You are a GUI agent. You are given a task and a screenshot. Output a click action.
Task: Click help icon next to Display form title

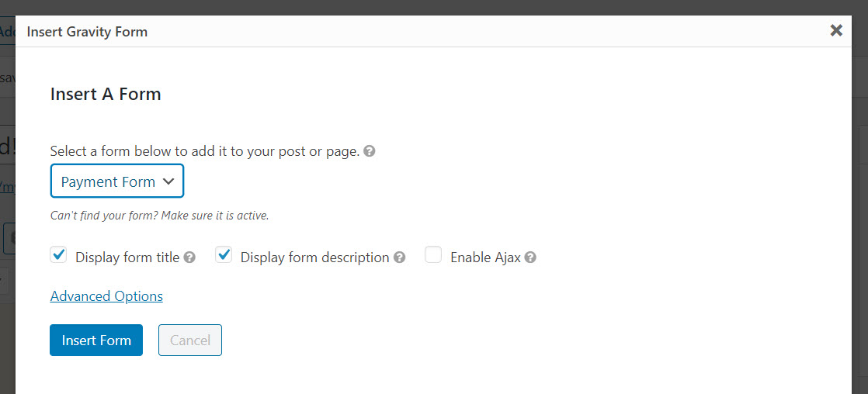[189, 257]
